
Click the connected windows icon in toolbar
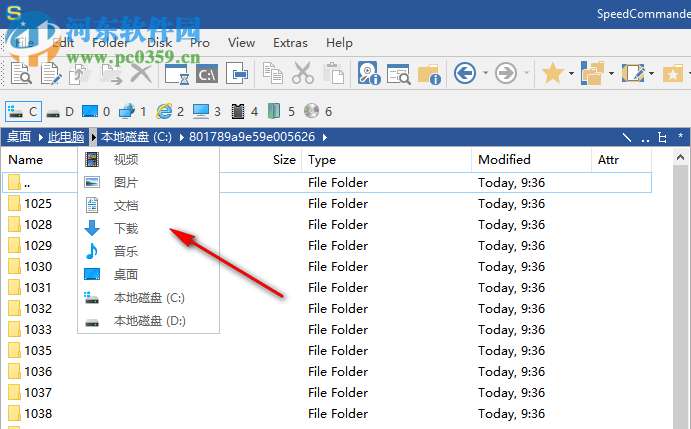237,73
